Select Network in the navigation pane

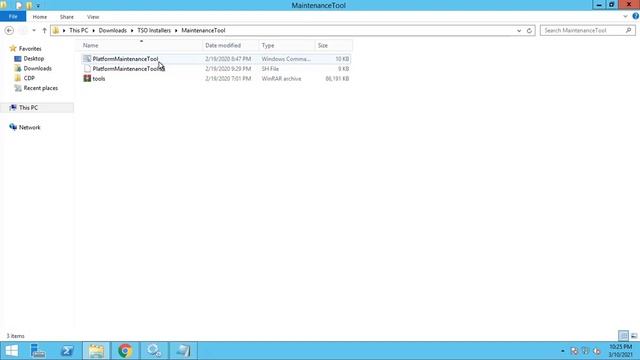click(29, 127)
